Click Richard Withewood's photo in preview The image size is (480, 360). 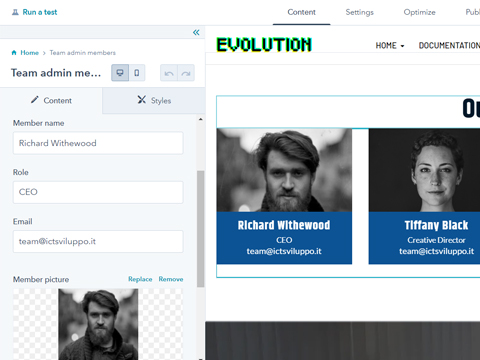284,170
